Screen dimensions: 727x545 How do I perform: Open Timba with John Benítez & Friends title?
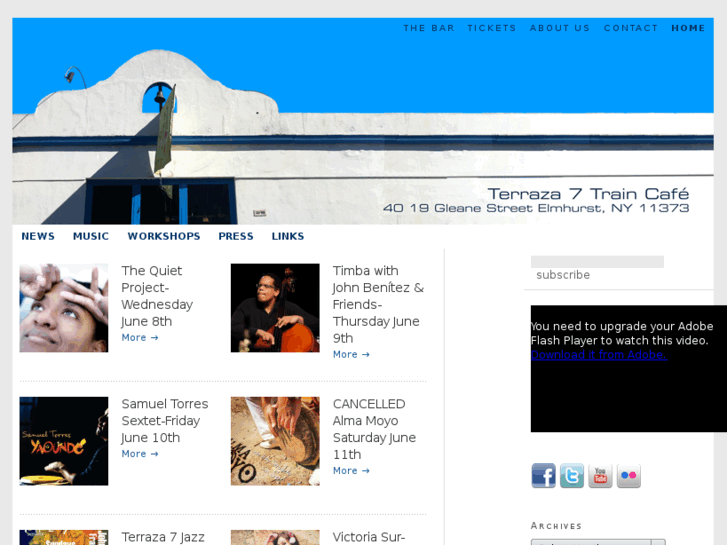tap(378, 304)
